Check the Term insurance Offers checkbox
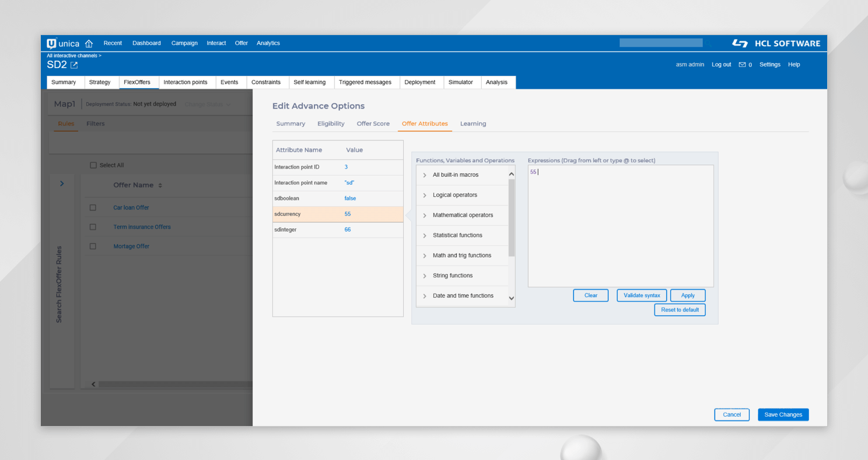The image size is (868, 460). 93,227
